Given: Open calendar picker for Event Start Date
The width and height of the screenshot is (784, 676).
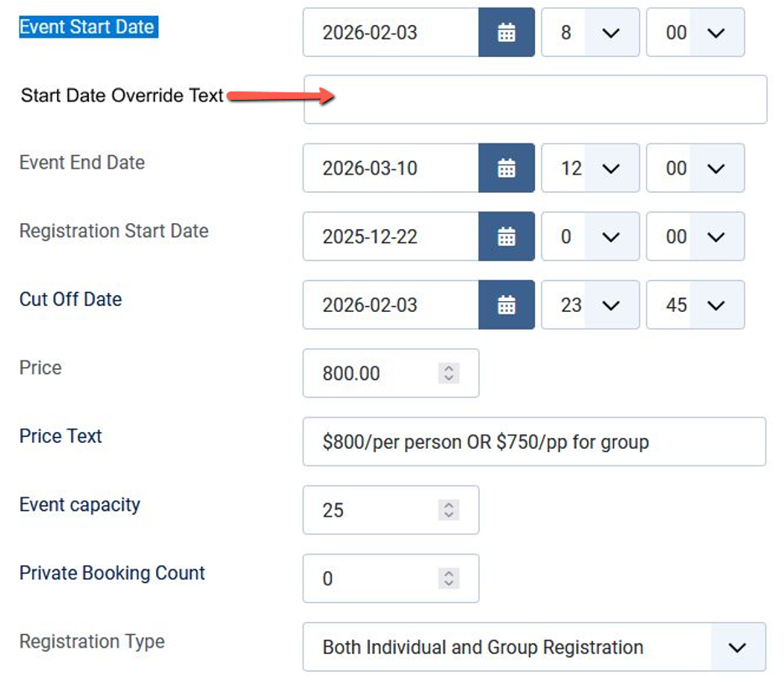Looking at the screenshot, I should coord(506,33).
